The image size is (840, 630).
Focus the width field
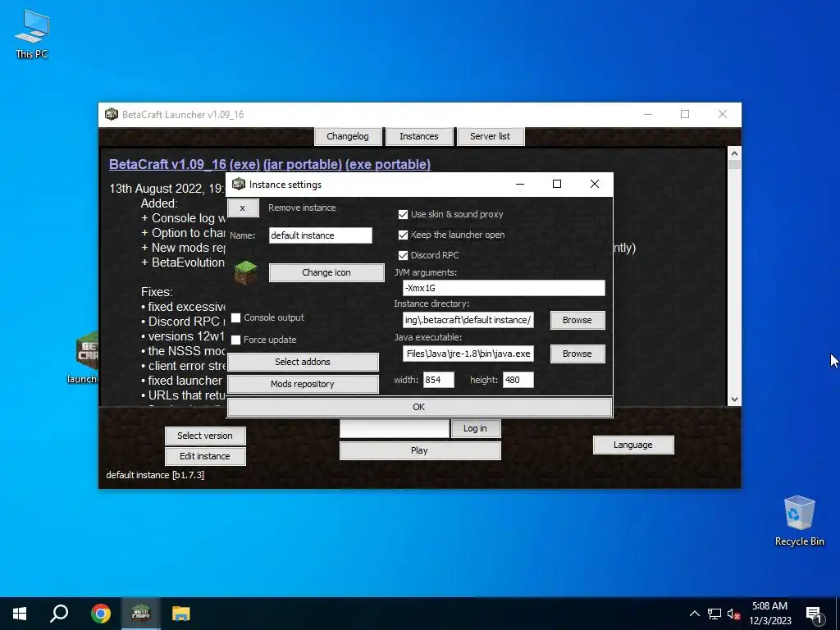[x=438, y=380]
